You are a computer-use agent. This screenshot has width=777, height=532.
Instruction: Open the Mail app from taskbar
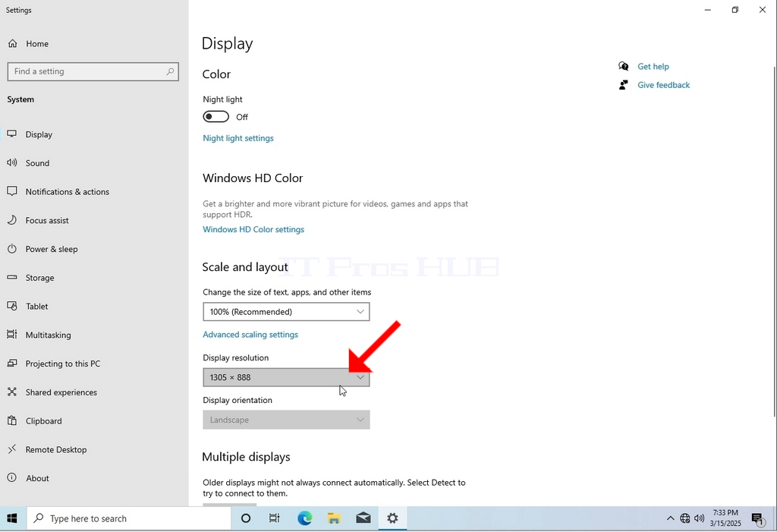tap(363, 518)
